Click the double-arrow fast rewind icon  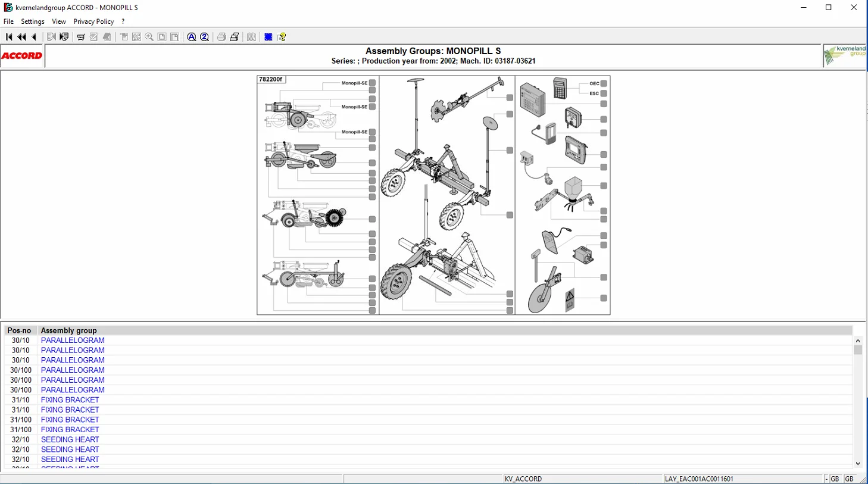tap(22, 37)
